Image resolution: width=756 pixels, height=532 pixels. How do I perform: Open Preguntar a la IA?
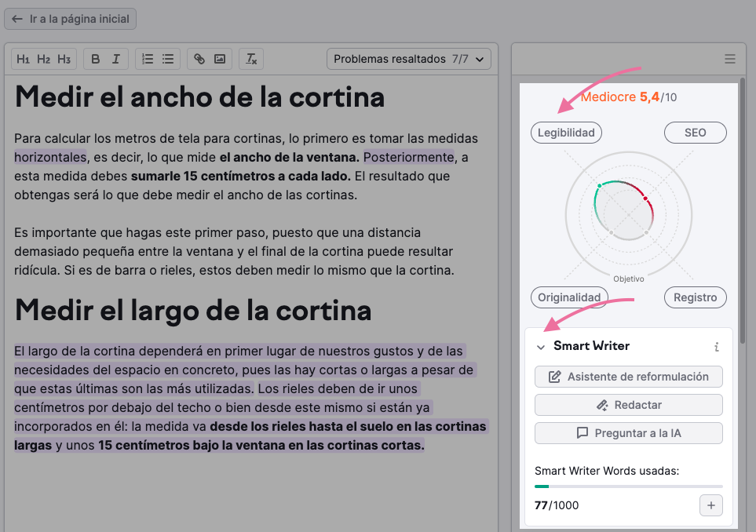tap(628, 433)
